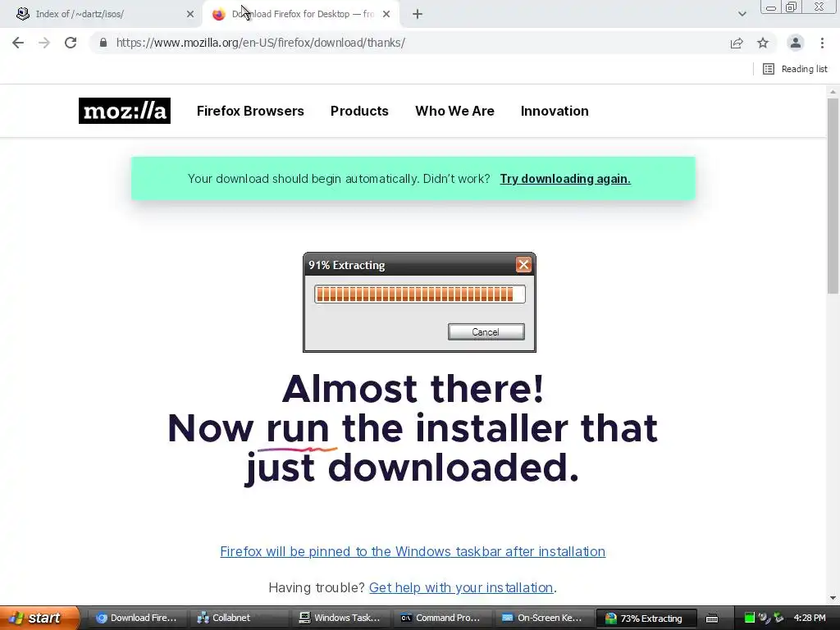Cancel the extraction in the dialog
Viewport: 840px width, 630px height.
(x=486, y=332)
